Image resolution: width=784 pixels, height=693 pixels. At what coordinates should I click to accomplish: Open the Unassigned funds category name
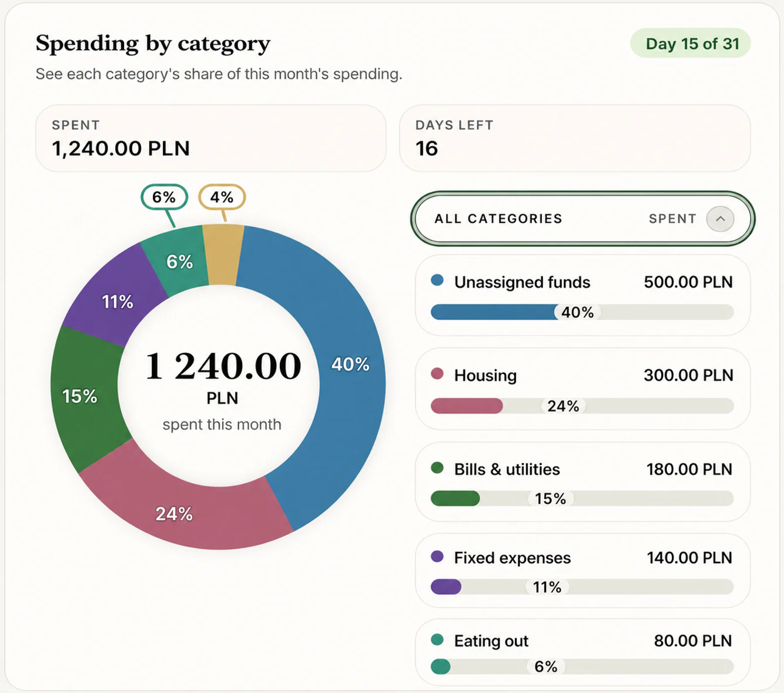point(522,282)
